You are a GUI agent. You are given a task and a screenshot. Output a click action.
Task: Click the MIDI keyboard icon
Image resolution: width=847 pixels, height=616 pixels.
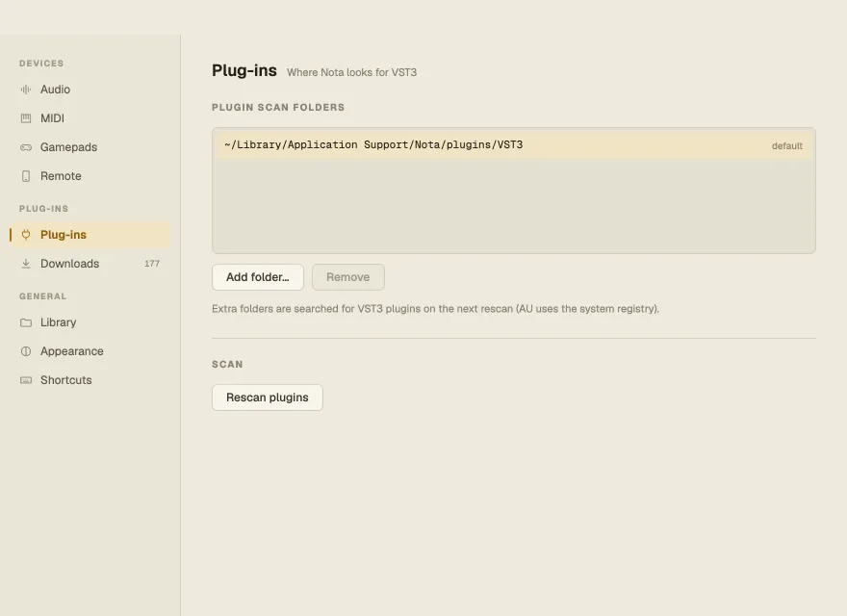(25, 118)
